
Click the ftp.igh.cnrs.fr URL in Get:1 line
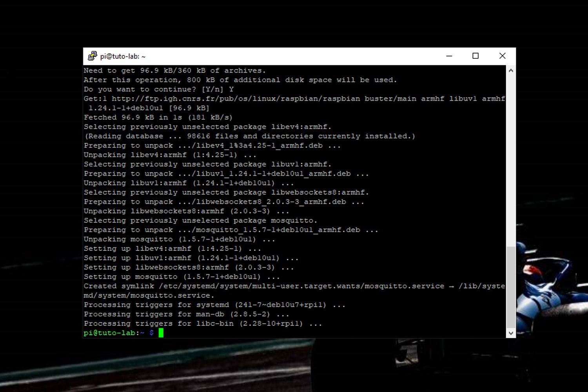236,99
